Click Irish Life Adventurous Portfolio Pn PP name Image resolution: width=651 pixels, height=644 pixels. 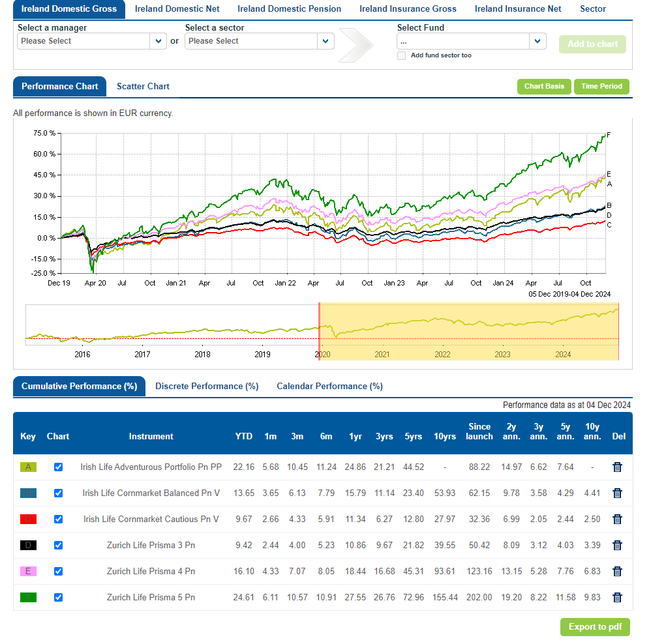pyautogui.click(x=151, y=467)
